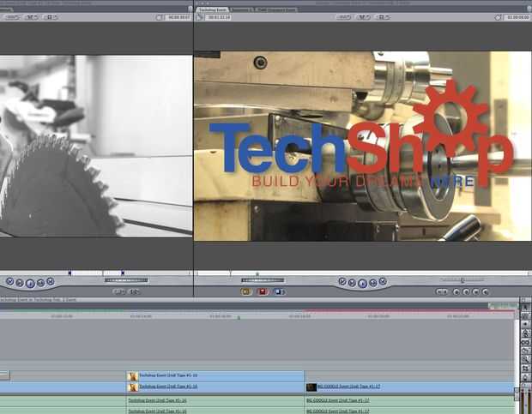Click the Viewer current timecode field
Image resolution: width=532 pixels, height=414 pixels.
pyautogui.click(x=178, y=17)
